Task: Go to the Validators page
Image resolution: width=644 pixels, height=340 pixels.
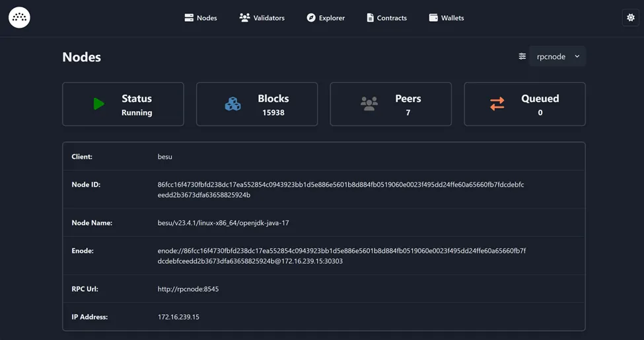Action: tap(262, 18)
